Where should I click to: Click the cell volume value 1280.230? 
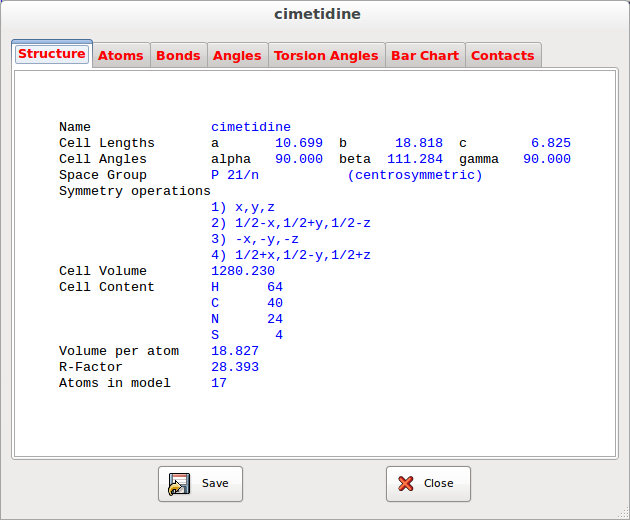(x=243, y=271)
